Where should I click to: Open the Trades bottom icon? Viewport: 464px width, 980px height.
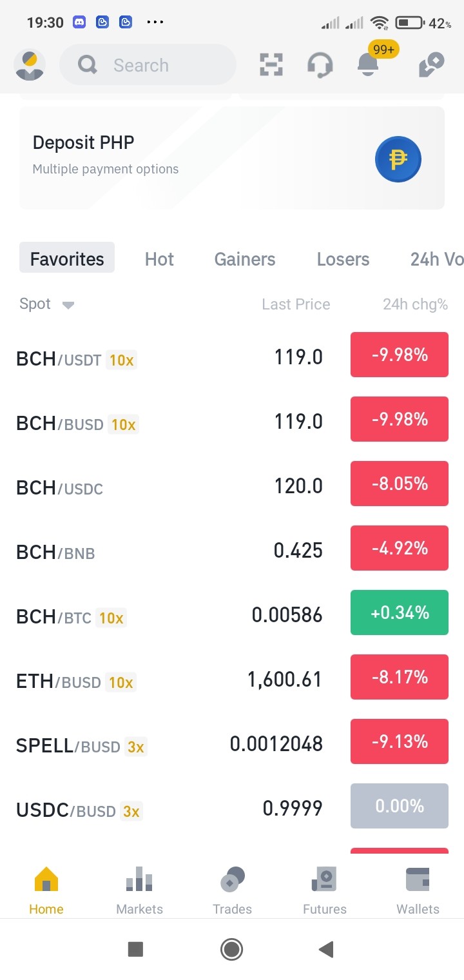pos(232,890)
